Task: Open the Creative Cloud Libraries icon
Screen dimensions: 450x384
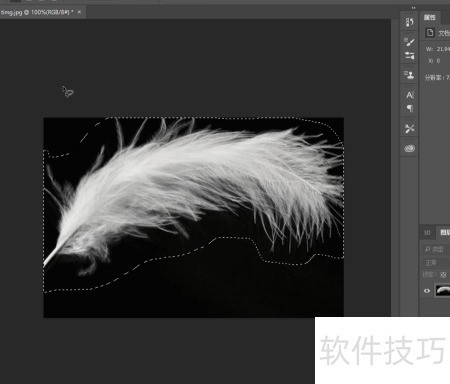Action: pyautogui.click(x=410, y=148)
